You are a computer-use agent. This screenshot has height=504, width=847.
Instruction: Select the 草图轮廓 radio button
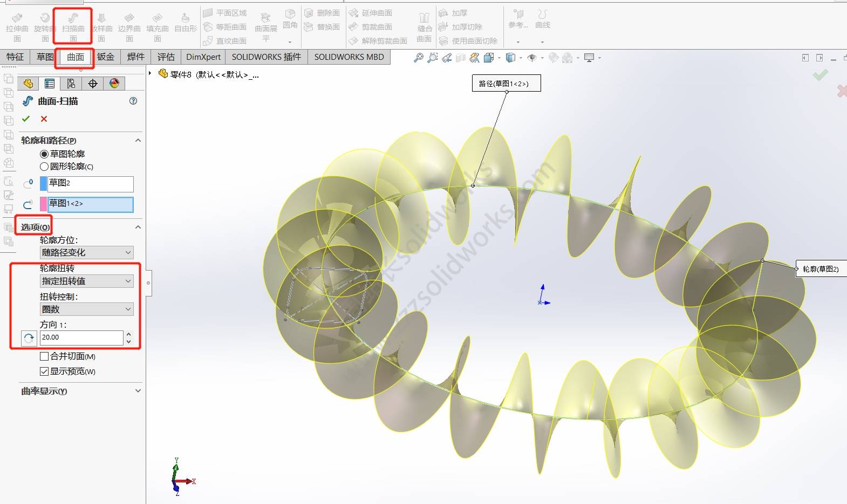[44, 154]
